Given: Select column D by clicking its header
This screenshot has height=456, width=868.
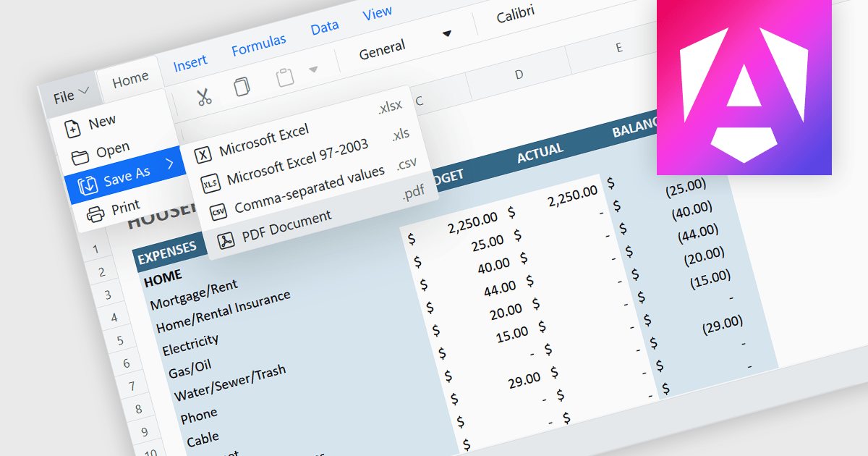Looking at the screenshot, I should coord(519,75).
